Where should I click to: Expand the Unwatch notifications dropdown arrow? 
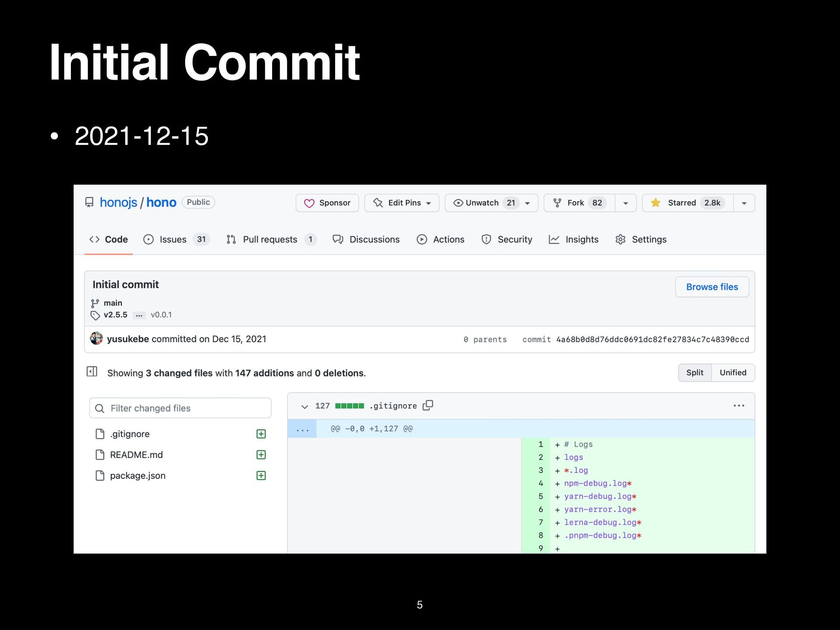(x=528, y=203)
